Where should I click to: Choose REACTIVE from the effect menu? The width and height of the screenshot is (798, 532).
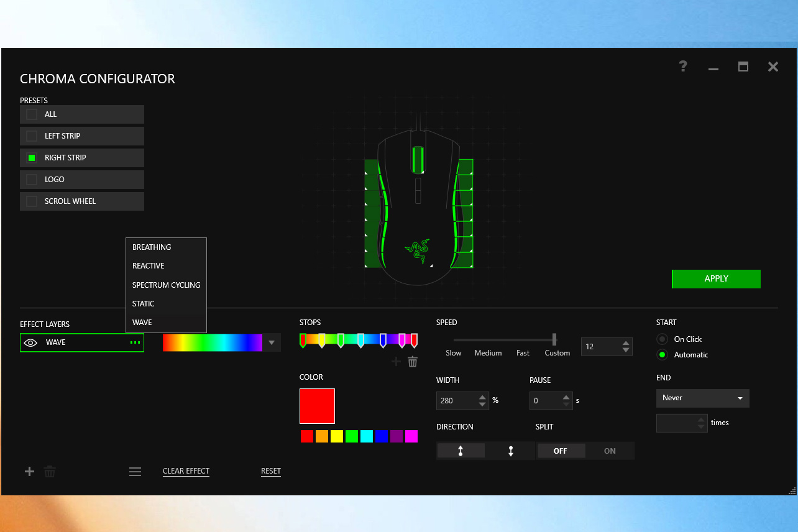[166, 266]
